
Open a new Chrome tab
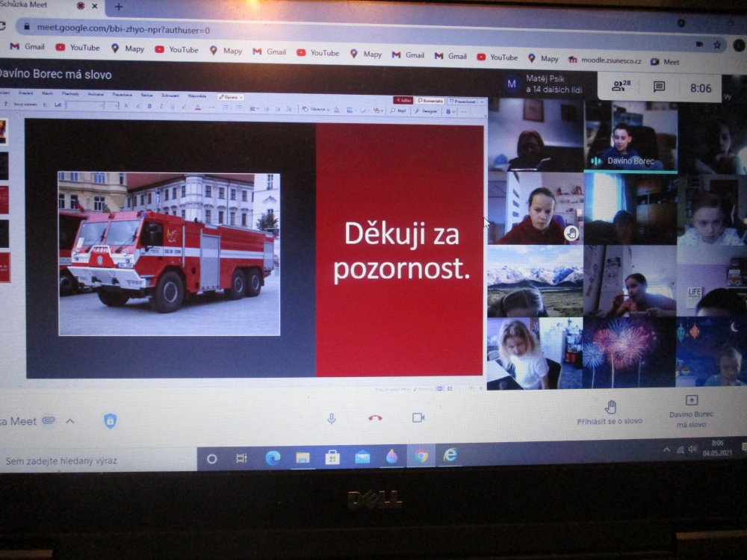[119, 7]
